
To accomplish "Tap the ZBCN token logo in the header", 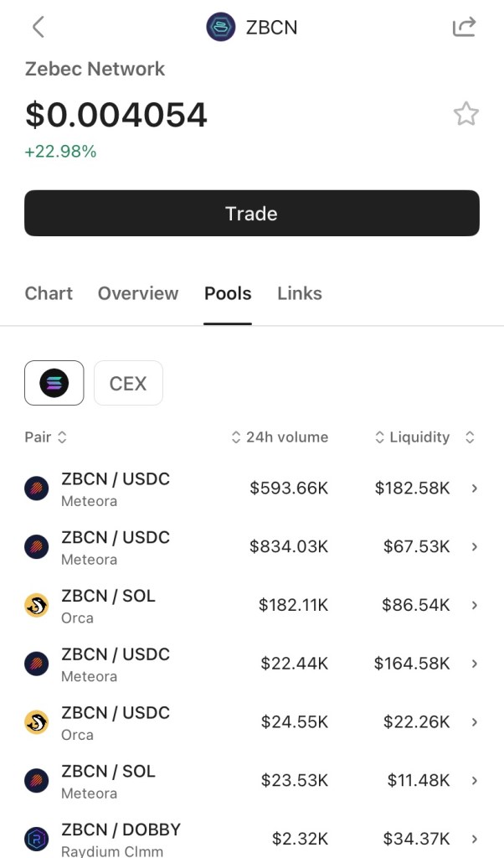I will [x=221, y=27].
